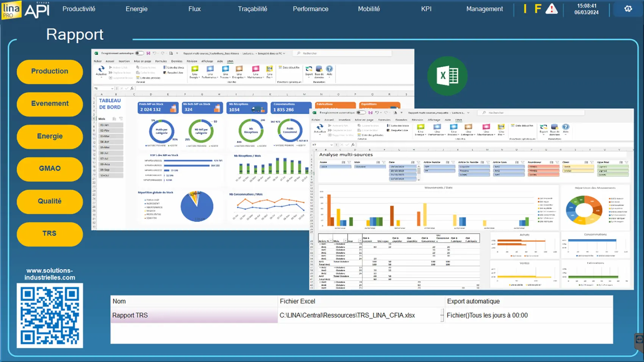This screenshot has width=644, height=362.
Task: Open the browse button beside the Excel file path
Action: click(442, 315)
